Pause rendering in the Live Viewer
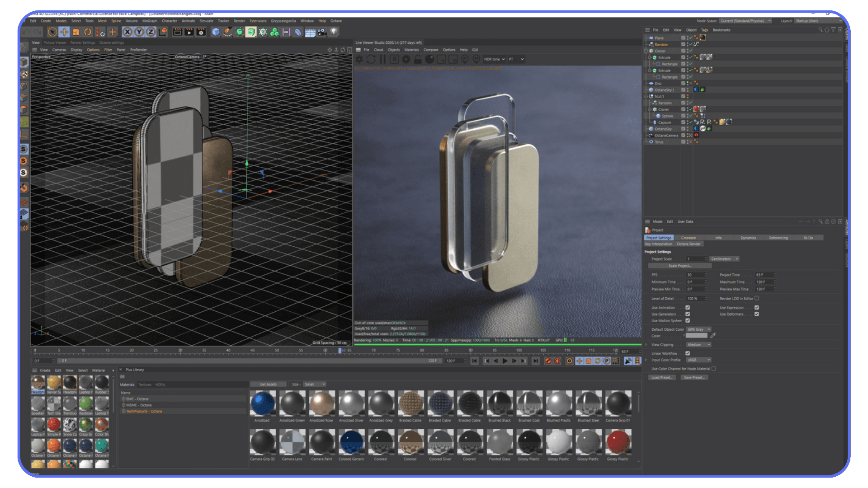This screenshot has height=488, width=868. click(383, 59)
